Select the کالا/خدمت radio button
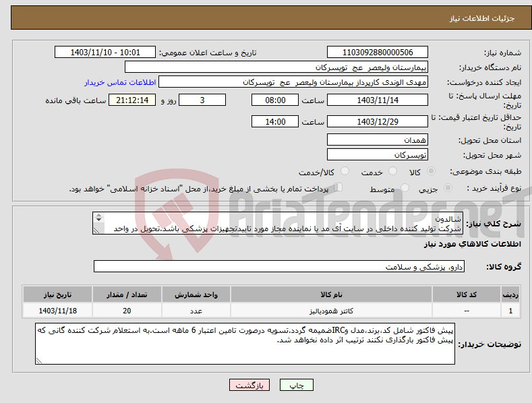Screen dimensions: 532x403 [x=345, y=171]
